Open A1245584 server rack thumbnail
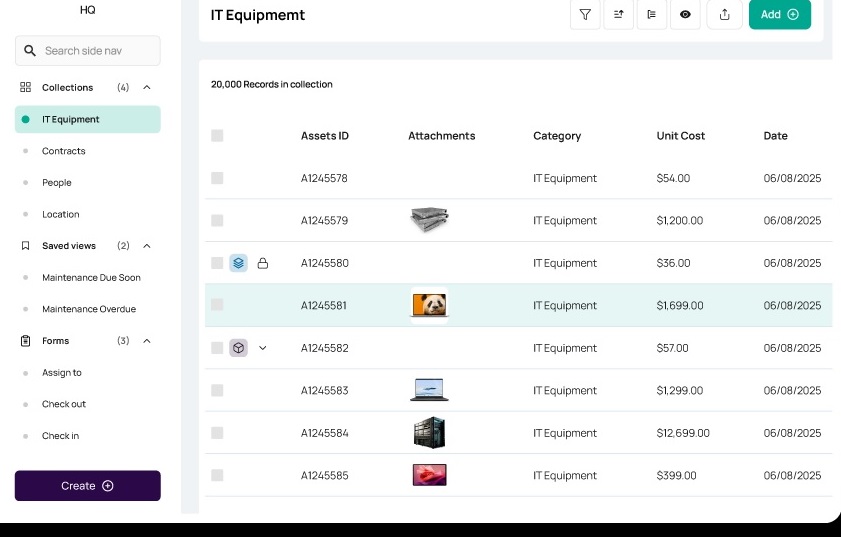 coord(430,432)
